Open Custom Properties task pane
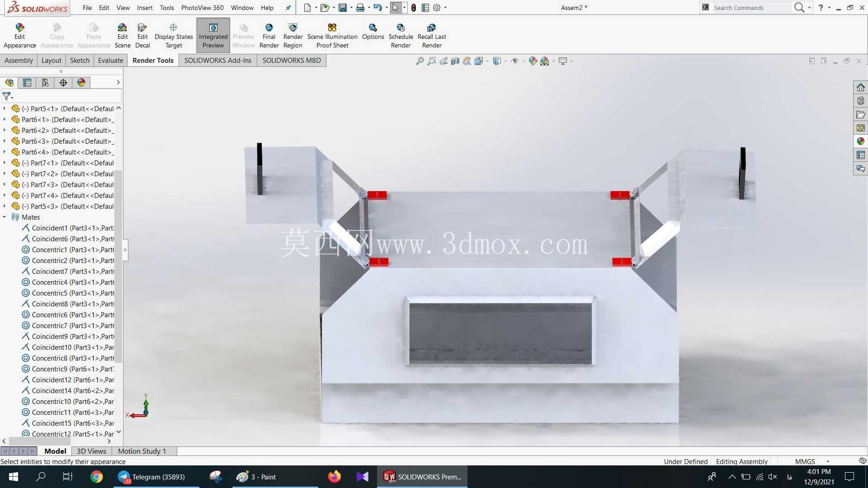 coord(860,155)
